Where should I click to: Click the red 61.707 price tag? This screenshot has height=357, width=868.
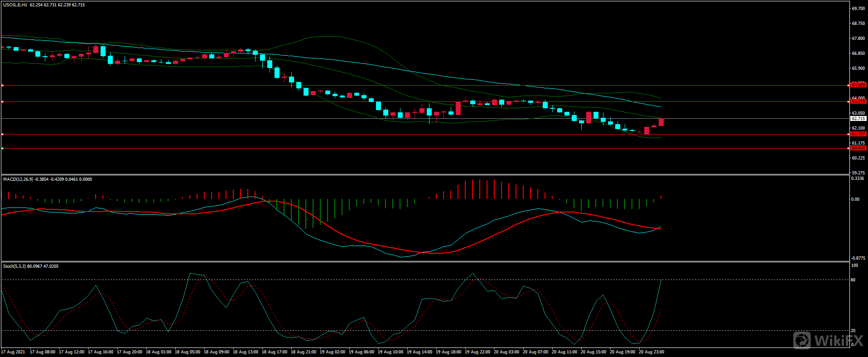(858, 134)
